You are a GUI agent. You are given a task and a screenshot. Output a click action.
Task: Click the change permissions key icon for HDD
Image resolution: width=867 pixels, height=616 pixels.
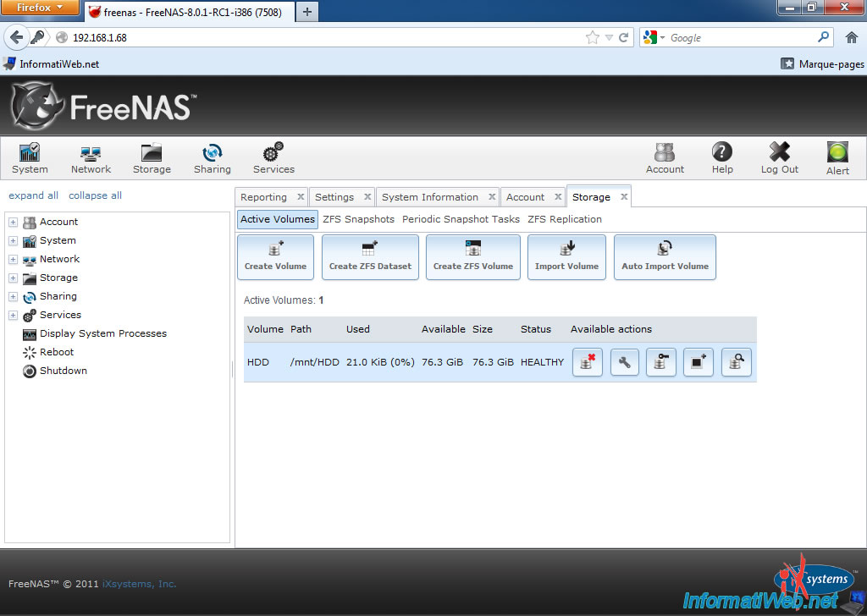(661, 362)
